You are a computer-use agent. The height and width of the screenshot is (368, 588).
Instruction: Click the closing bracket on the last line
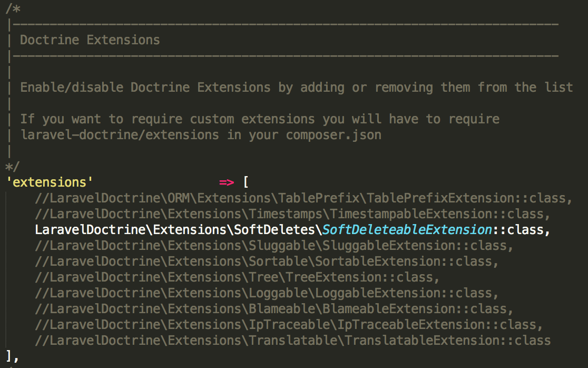9,356
